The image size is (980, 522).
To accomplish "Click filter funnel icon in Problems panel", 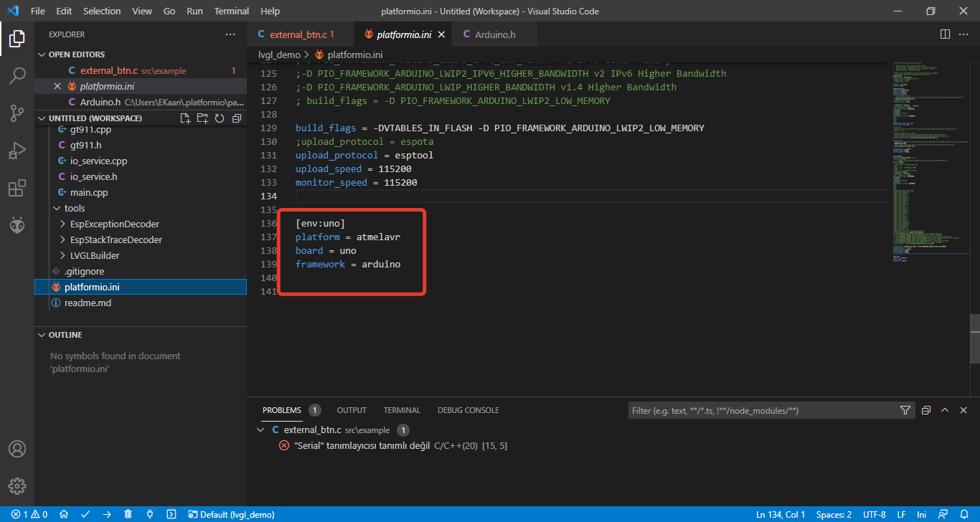I will pos(905,410).
